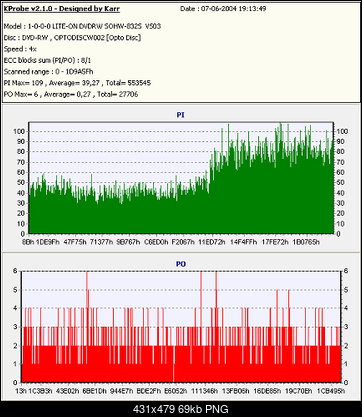
Task: Click the BDE2Fh axis label
Action: 149,391
